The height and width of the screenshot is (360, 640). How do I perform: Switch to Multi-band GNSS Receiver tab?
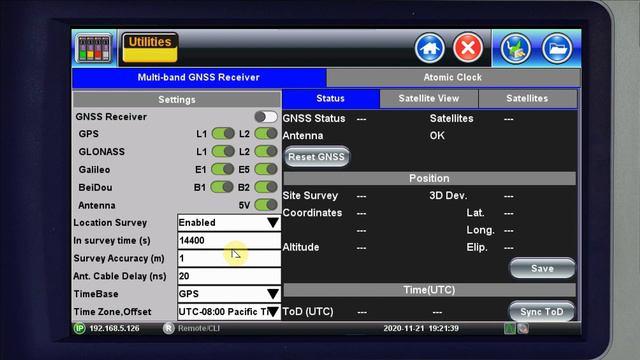click(x=199, y=78)
